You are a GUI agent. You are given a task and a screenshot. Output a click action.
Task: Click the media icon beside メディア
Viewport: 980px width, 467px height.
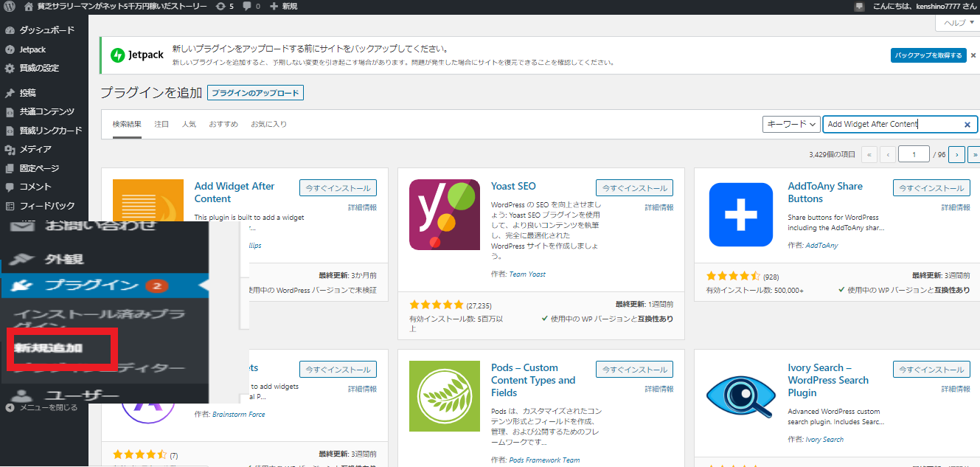(10, 149)
